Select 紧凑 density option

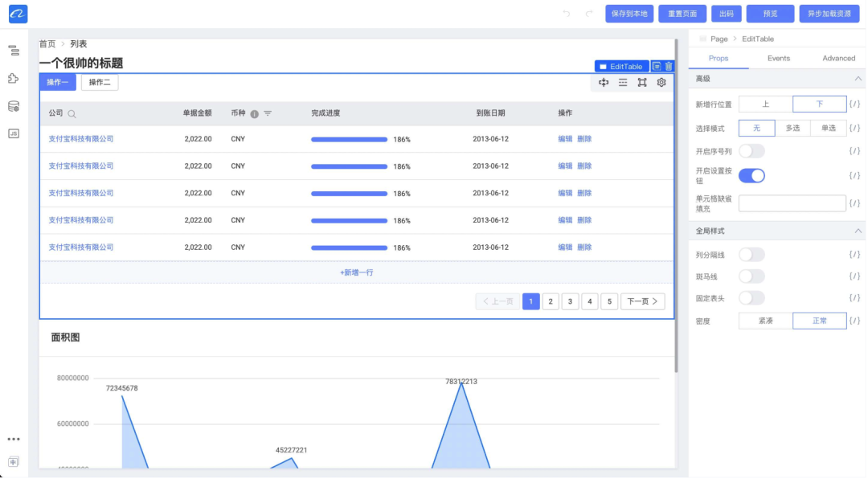coord(766,321)
